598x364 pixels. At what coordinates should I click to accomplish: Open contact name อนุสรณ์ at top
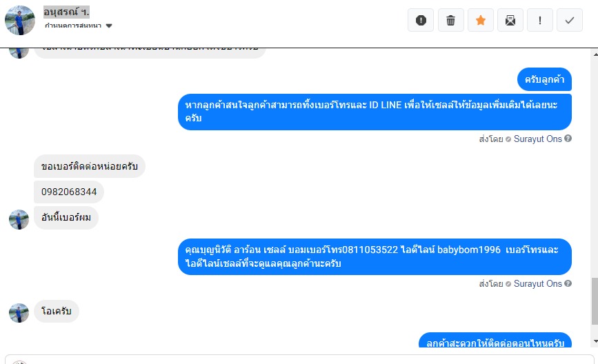click(66, 12)
